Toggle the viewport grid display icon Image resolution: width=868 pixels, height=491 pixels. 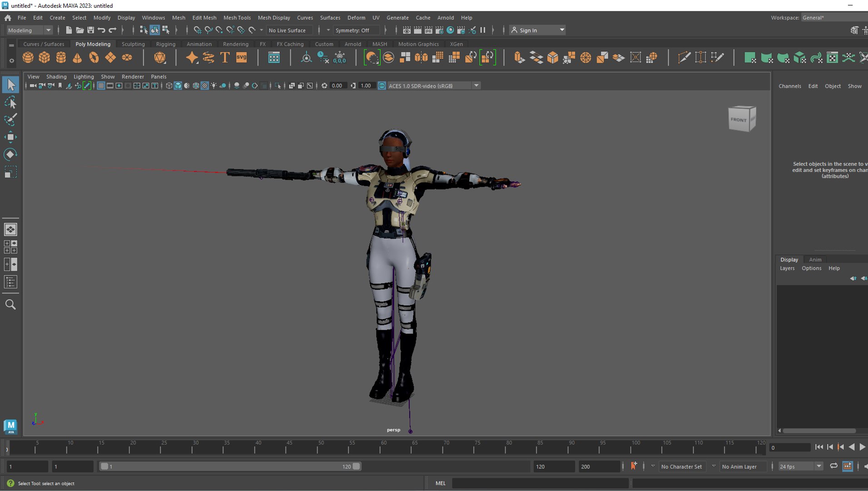coord(101,85)
